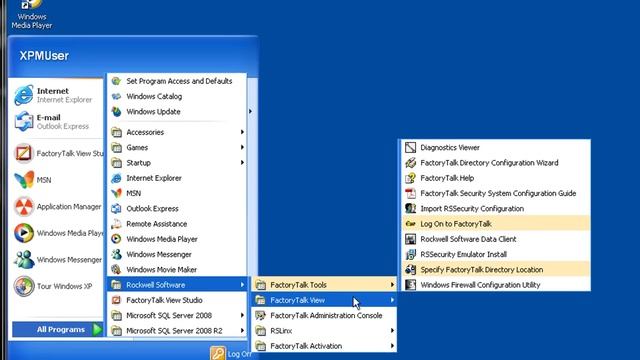Click the Internet Explorer icon in pinned list

point(24,95)
